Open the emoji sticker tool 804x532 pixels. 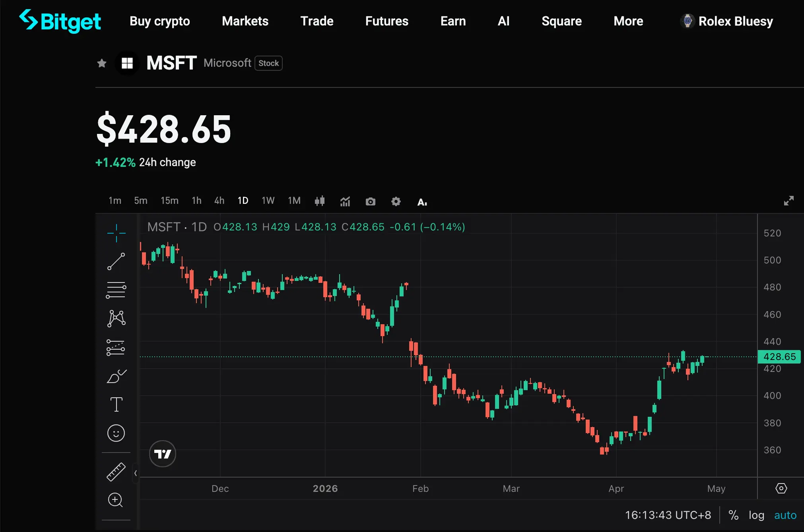116,433
